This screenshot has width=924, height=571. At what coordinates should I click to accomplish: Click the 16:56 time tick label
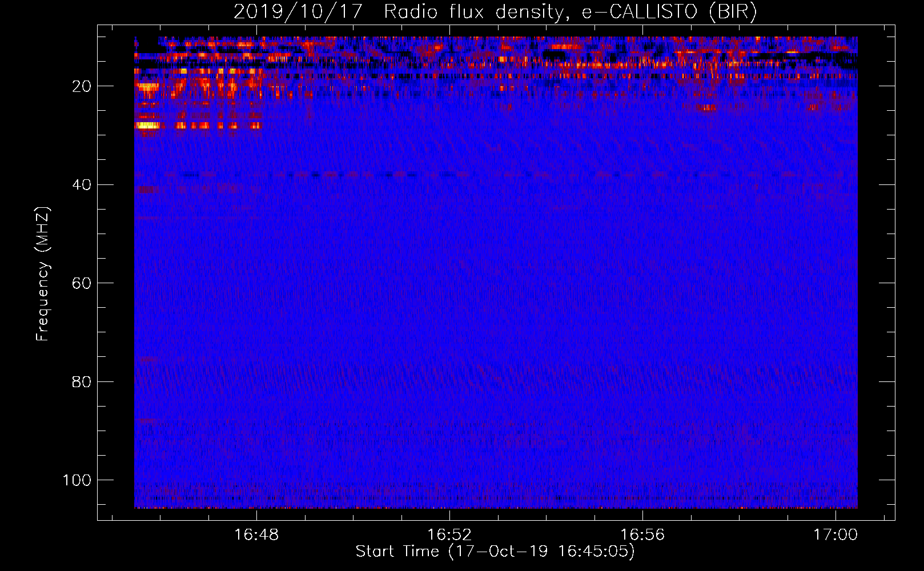pyautogui.click(x=642, y=535)
